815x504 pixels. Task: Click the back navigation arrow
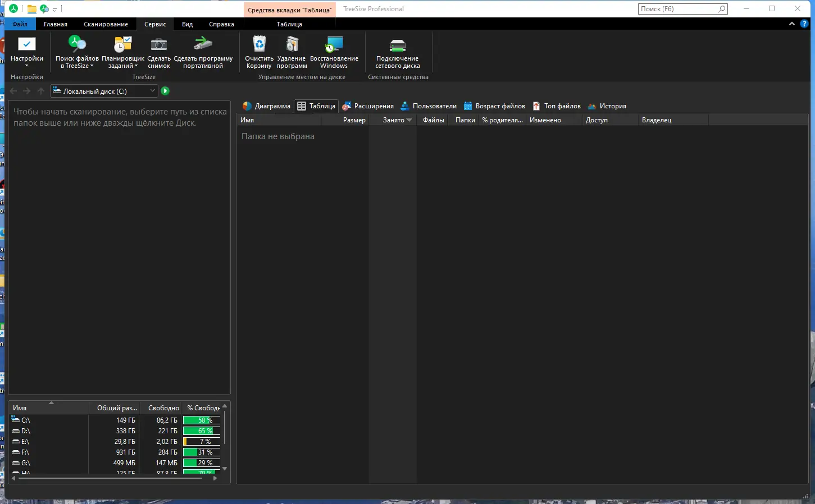point(13,91)
